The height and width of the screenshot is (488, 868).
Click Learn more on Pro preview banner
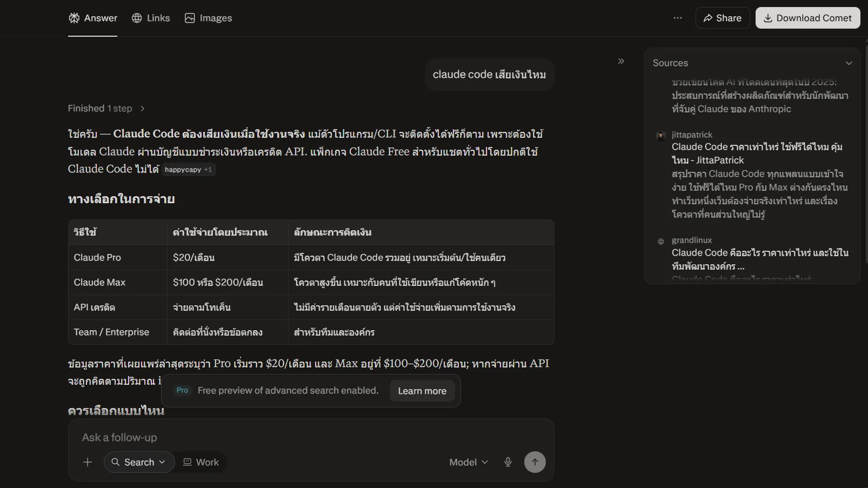click(422, 391)
